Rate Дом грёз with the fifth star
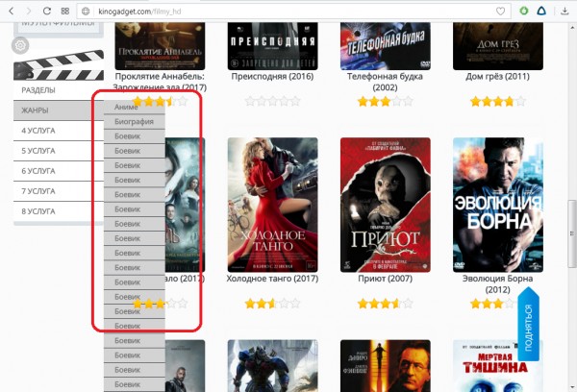This screenshot has width=577, height=392. (520, 101)
